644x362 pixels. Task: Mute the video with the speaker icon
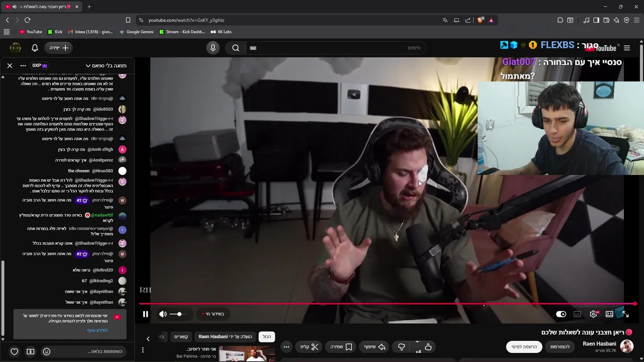tap(163, 314)
